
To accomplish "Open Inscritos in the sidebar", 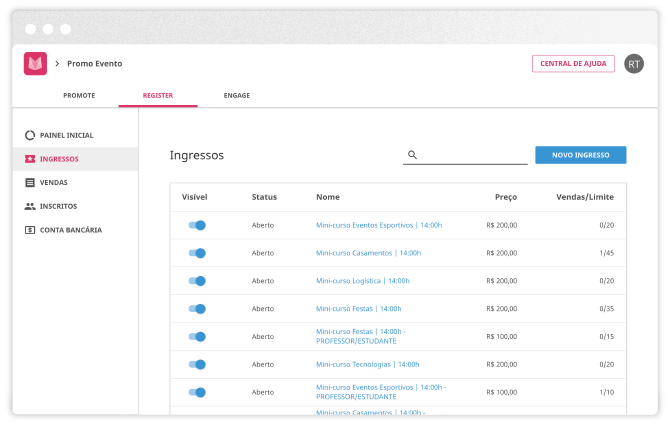I will point(75,206).
